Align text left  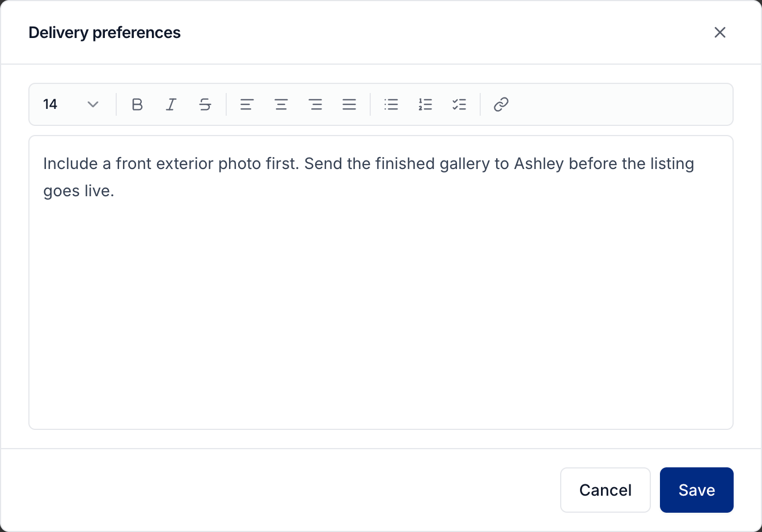(247, 104)
